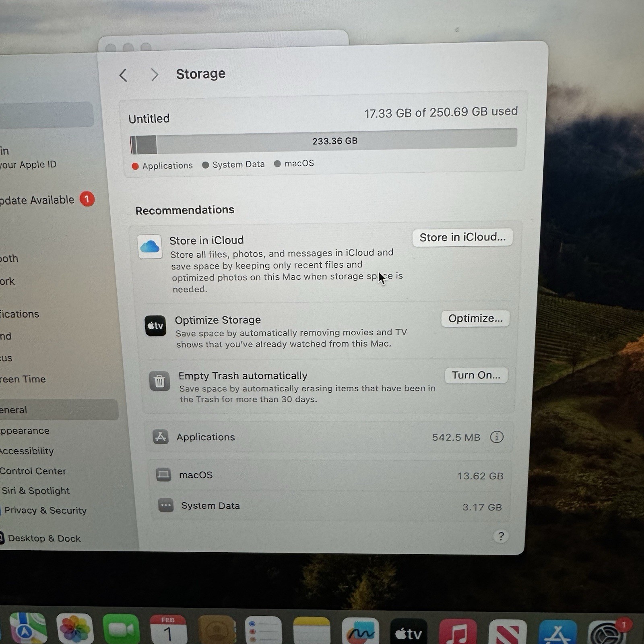The image size is (644, 644).
Task: Click the trash can icon in Recommendations
Action: coord(159,381)
